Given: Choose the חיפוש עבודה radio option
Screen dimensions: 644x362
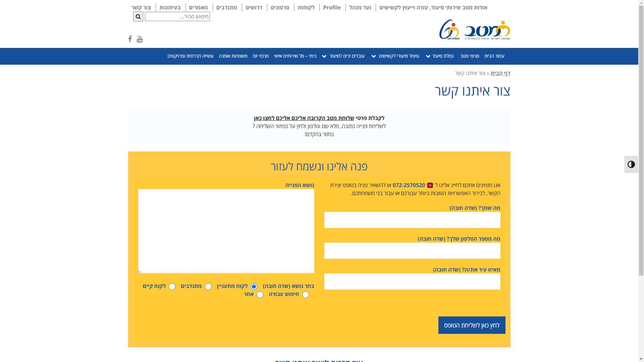Looking at the screenshot, I should (x=305, y=295).
